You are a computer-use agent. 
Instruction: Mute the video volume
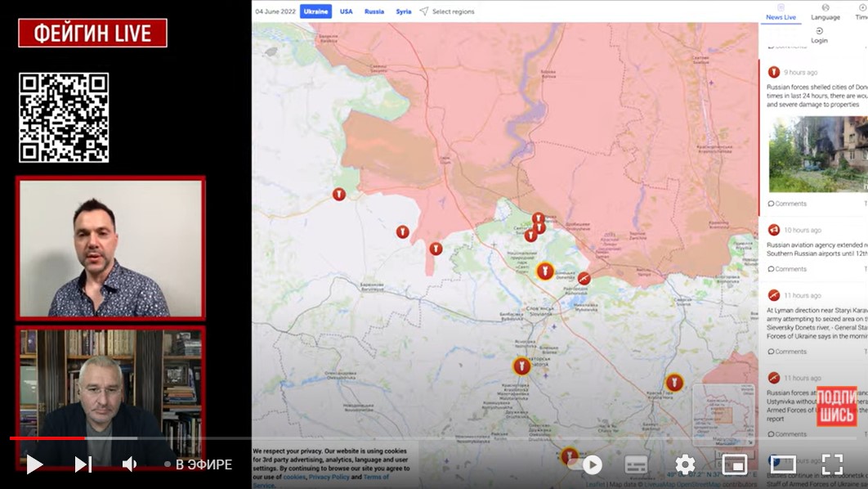point(129,464)
